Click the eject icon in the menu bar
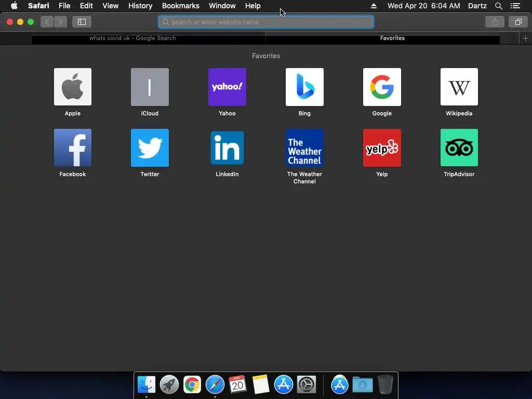 [x=374, y=6]
